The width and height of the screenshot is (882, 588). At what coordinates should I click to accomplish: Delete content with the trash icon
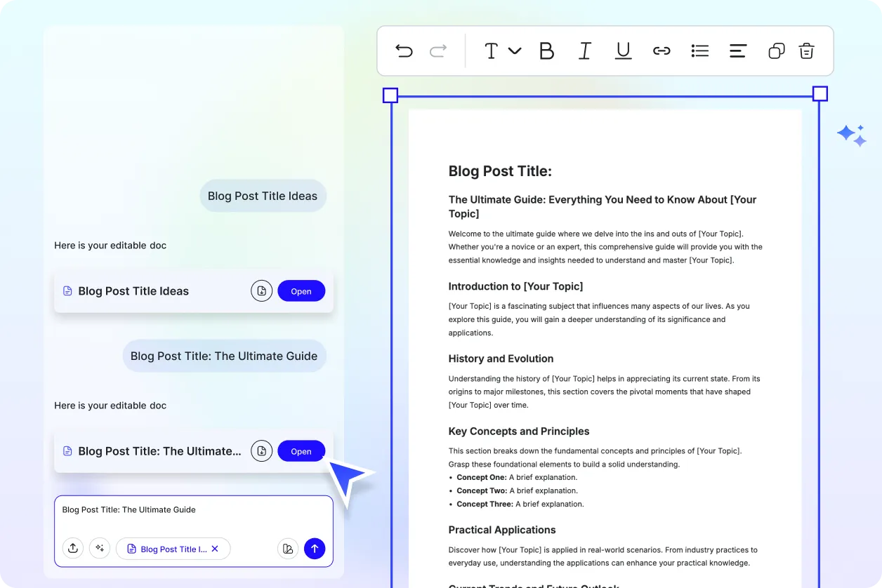pyautogui.click(x=806, y=51)
